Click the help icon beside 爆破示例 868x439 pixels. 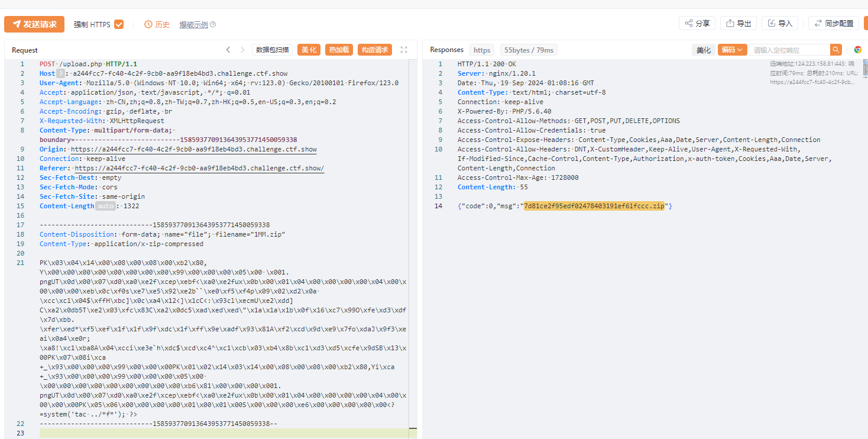coord(213,24)
